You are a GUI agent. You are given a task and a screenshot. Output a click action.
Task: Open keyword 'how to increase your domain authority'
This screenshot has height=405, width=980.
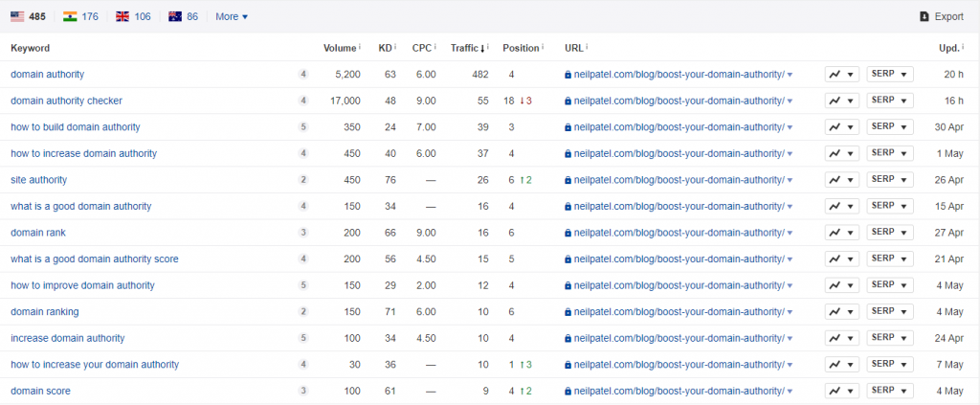(x=95, y=365)
